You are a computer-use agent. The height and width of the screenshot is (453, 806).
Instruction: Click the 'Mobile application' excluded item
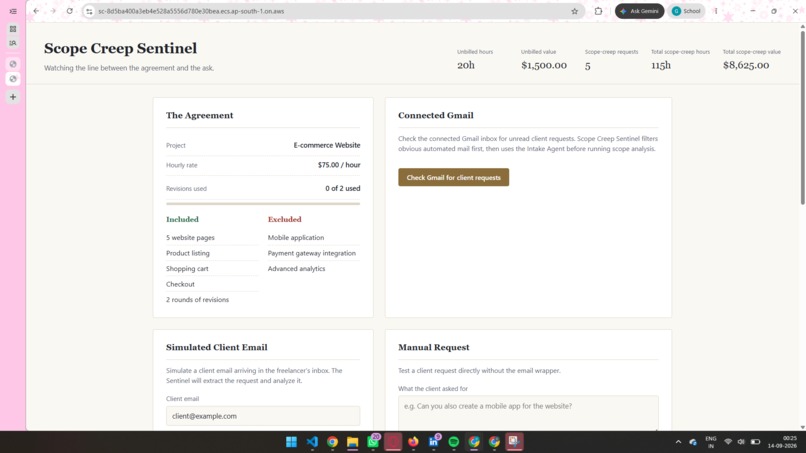[296, 238]
